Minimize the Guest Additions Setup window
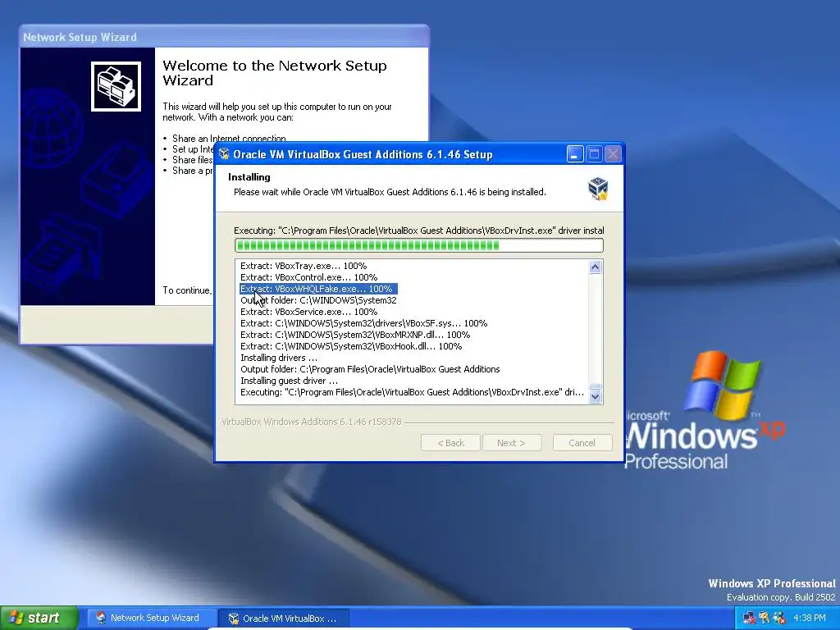Viewport: 840px width, 630px height. click(575, 154)
